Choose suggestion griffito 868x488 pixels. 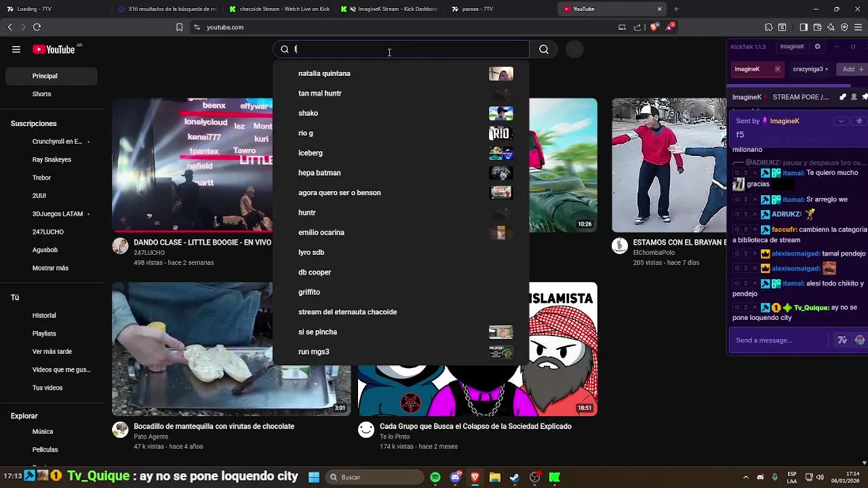tap(400, 292)
